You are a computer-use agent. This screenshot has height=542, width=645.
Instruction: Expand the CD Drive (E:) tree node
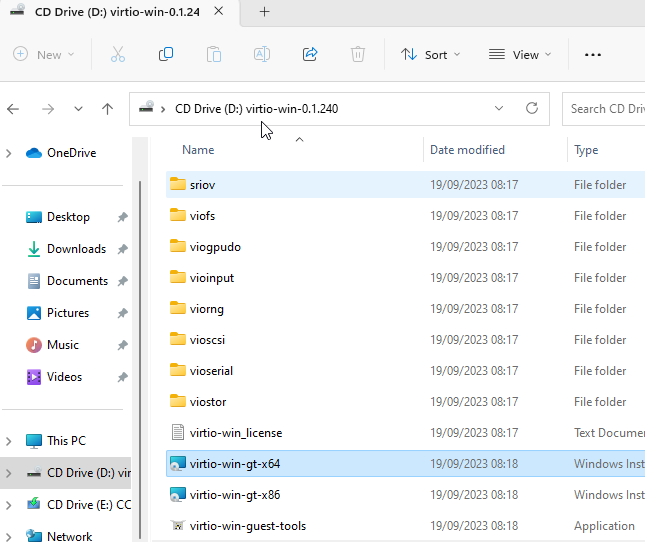pos(9,505)
